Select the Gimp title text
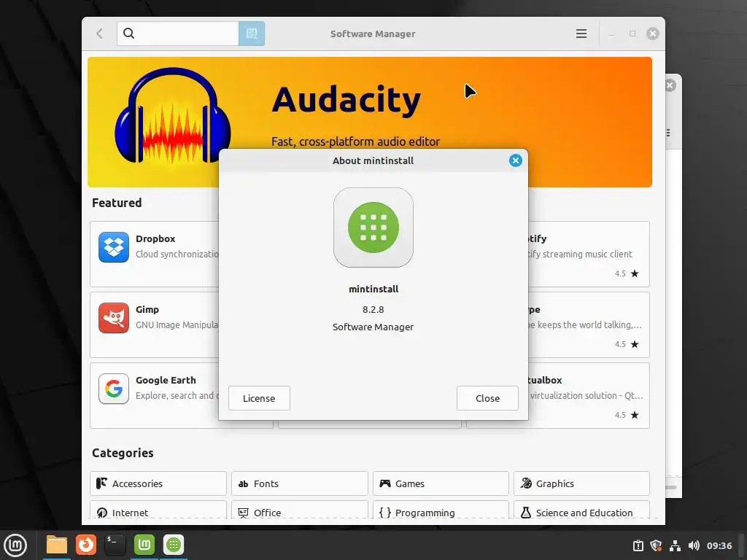Image resolution: width=747 pixels, height=560 pixels. (147, 309)
